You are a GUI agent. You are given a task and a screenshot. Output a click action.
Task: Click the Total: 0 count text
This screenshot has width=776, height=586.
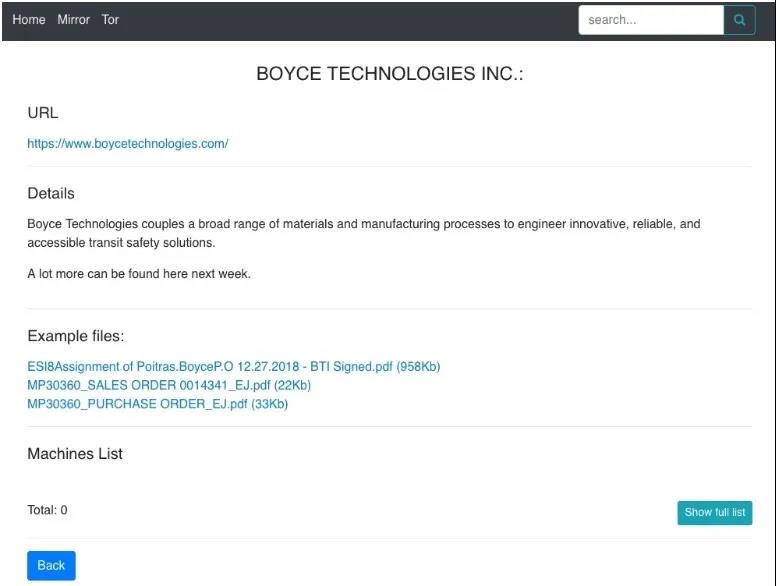47,511
